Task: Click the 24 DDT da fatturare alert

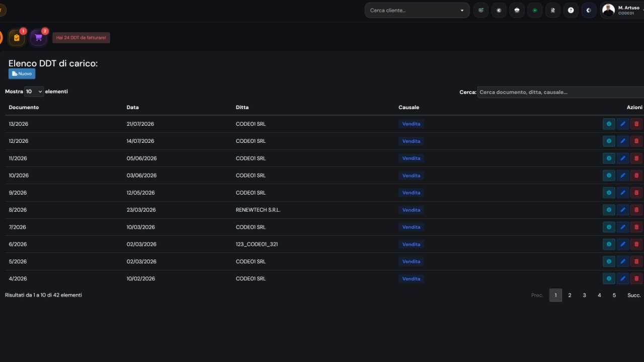Action: coord(81,38)
